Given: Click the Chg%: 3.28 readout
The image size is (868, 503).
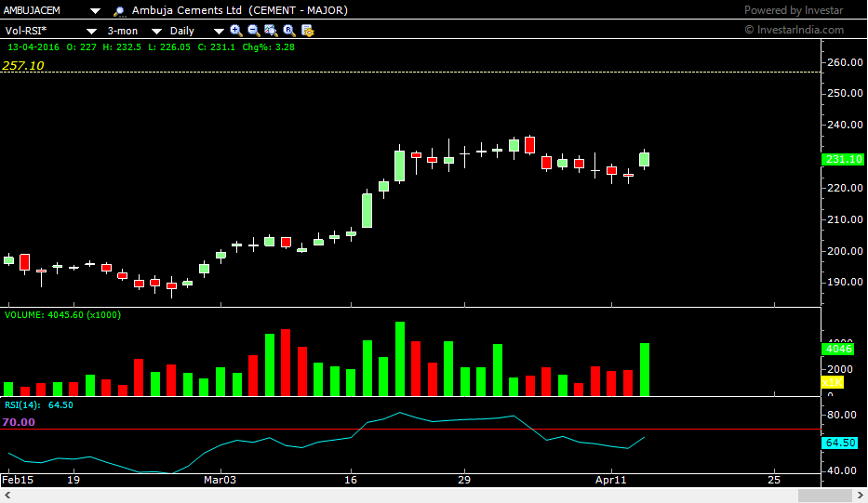Looking at the screenshot, I should [x=269, y=47].
